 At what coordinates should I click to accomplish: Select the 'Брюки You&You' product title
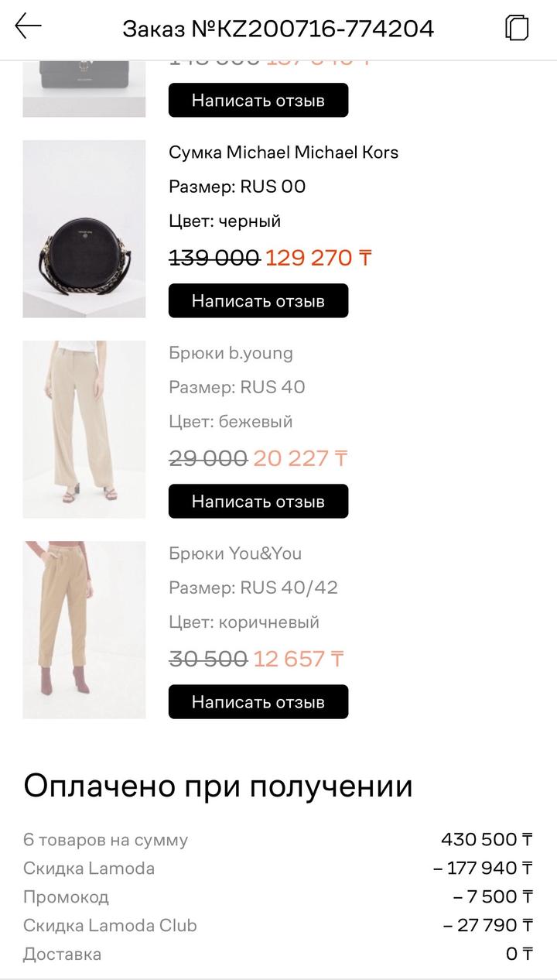235,553
